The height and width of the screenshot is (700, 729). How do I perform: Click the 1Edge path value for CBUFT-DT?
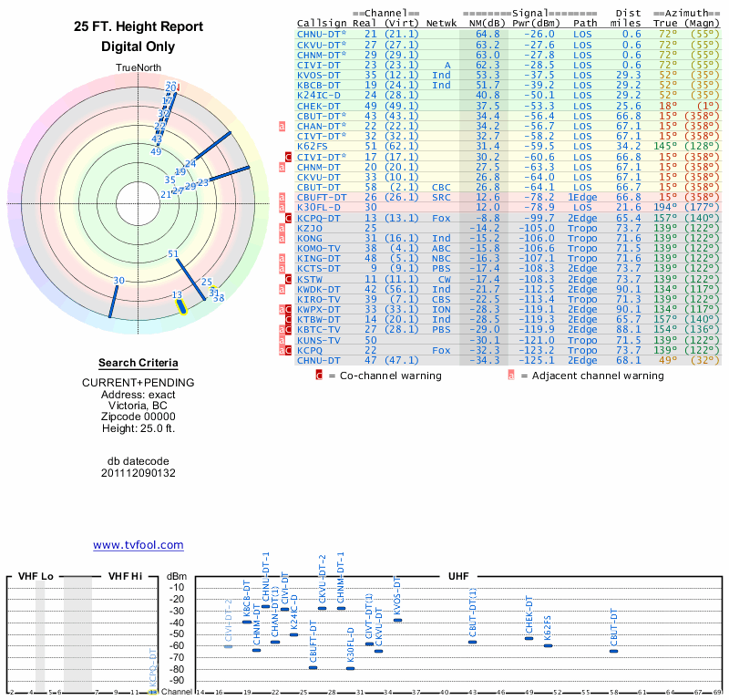582,197
